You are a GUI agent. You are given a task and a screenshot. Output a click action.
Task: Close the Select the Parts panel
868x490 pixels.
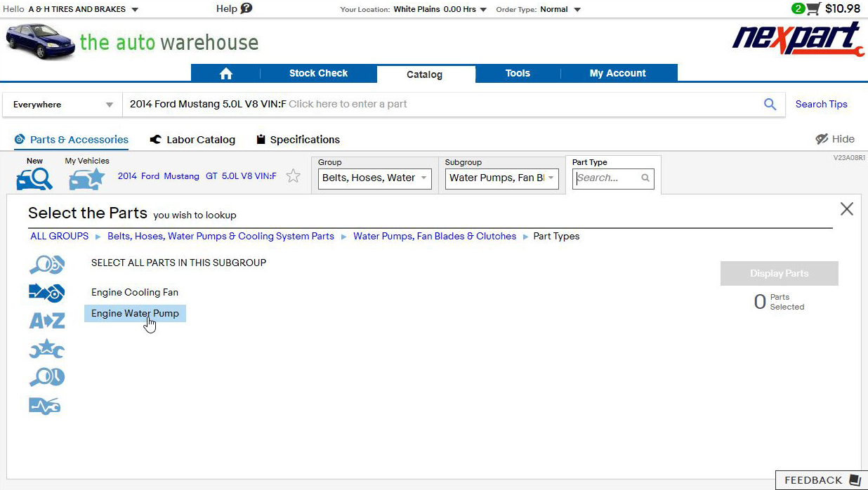tap(847, 208)
